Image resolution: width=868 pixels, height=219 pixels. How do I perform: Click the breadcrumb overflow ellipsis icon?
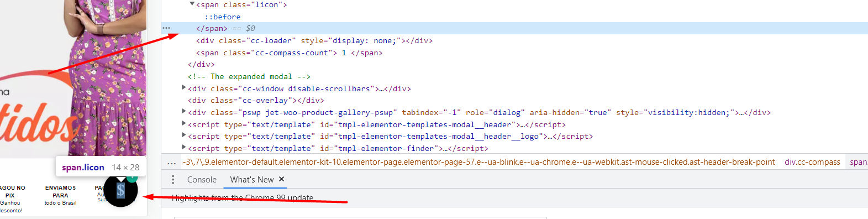[x=172, y=163]
